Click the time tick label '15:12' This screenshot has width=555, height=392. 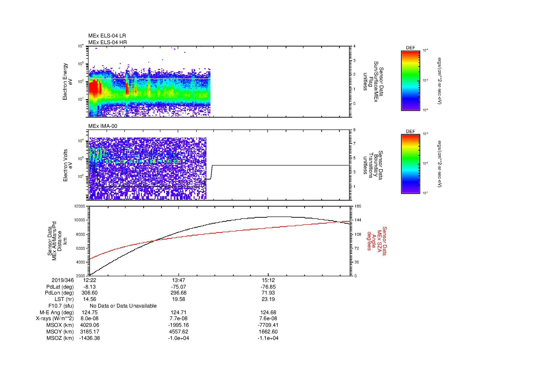coord(268,280)
